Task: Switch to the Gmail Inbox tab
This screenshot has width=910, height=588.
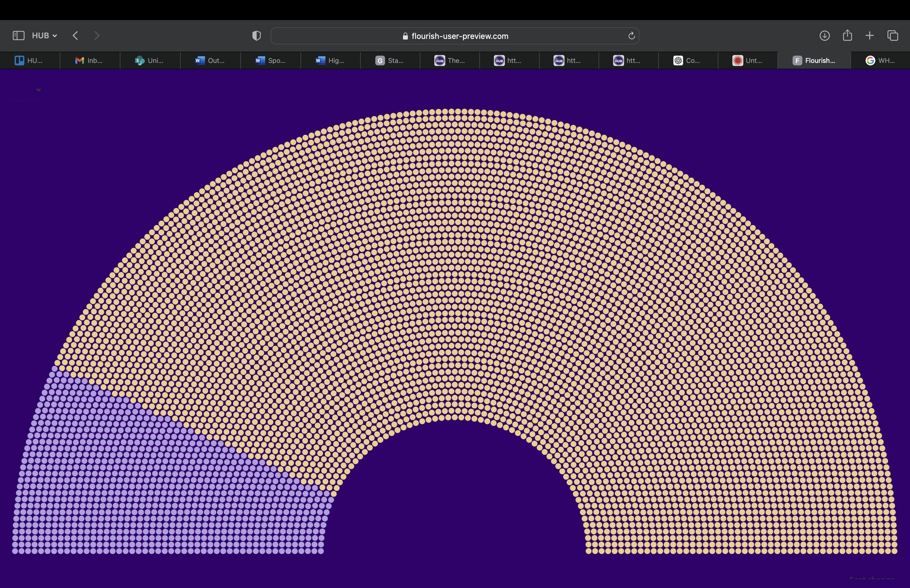Action: pyautogui.click(x=89, y=61)
